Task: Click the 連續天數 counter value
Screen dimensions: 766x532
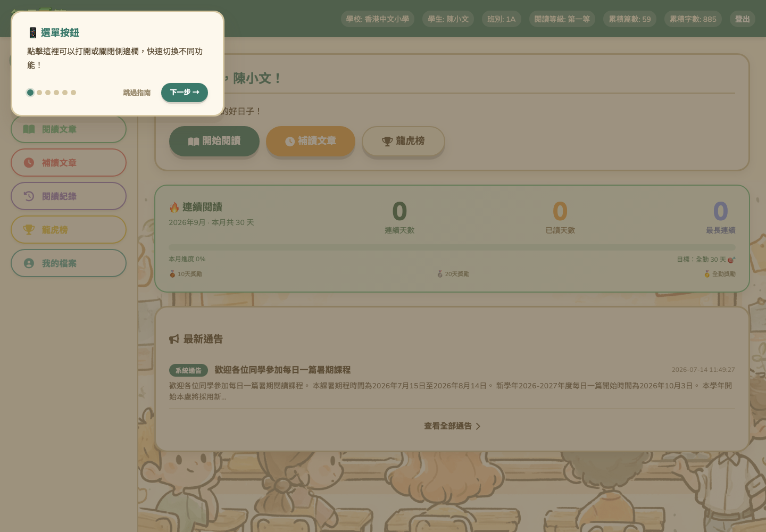Action: click(399, 212)
